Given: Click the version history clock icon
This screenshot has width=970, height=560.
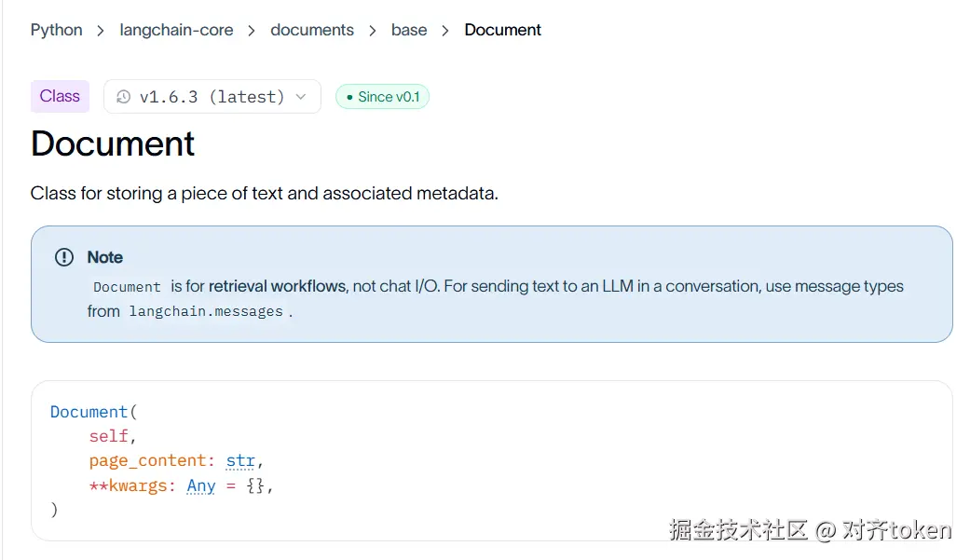Looking at the screenshot, I should pyautogui.click(x=124, y=97).
